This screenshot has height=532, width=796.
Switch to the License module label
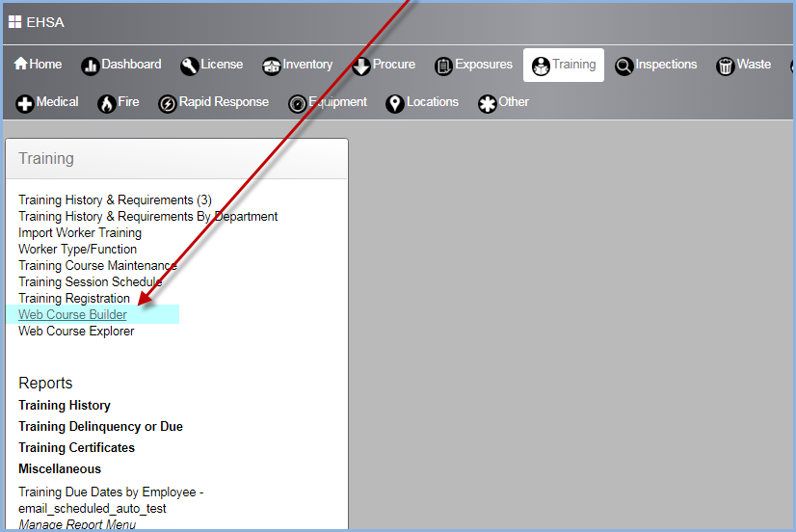pos(222,64)
